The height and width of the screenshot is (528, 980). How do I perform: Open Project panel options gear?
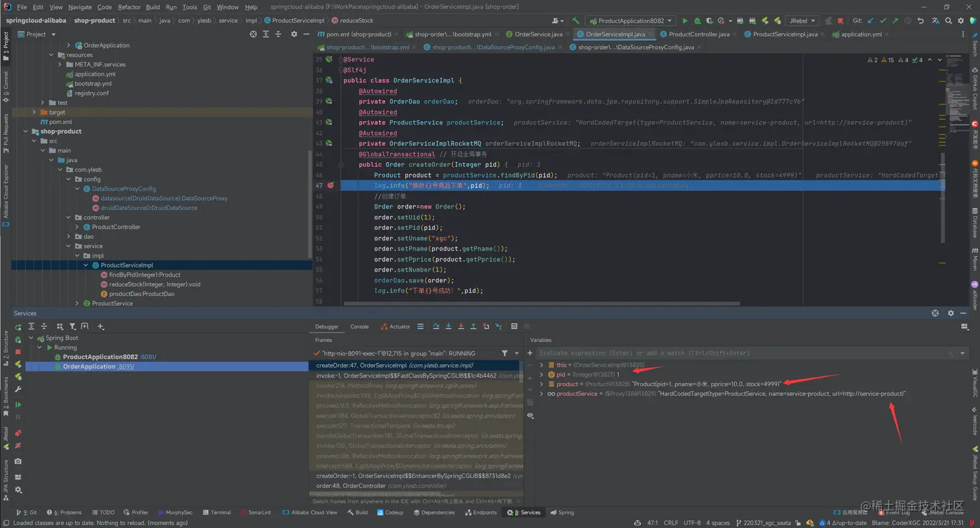[x=294, y=34]
